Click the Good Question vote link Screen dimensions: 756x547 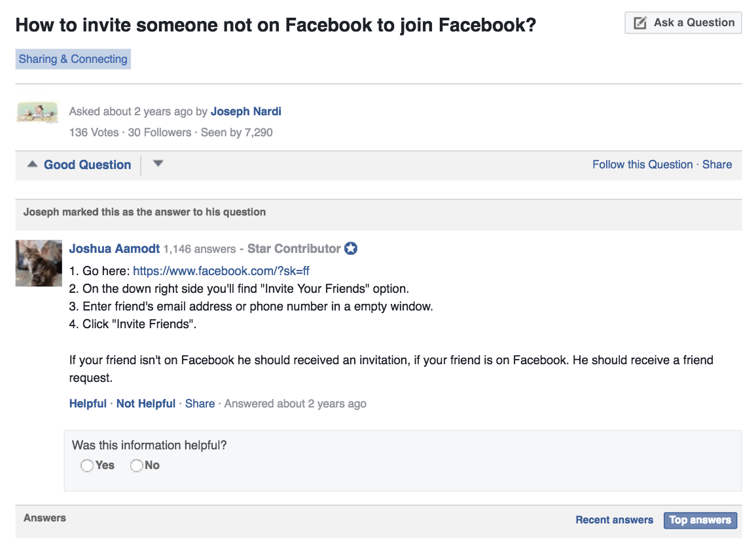tap(87, 165)
